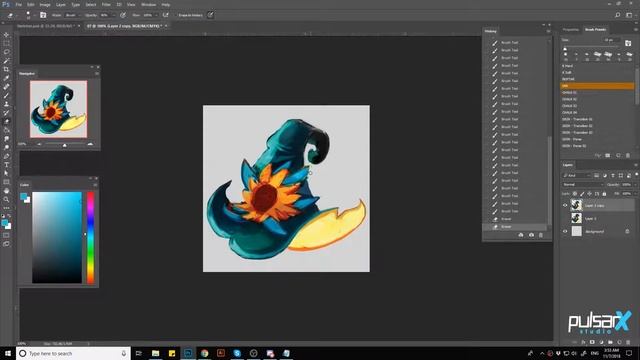Screen dimensions: 640x360
Task: Open layer blend mode Normal dropdown
Action: pos(583,184)
